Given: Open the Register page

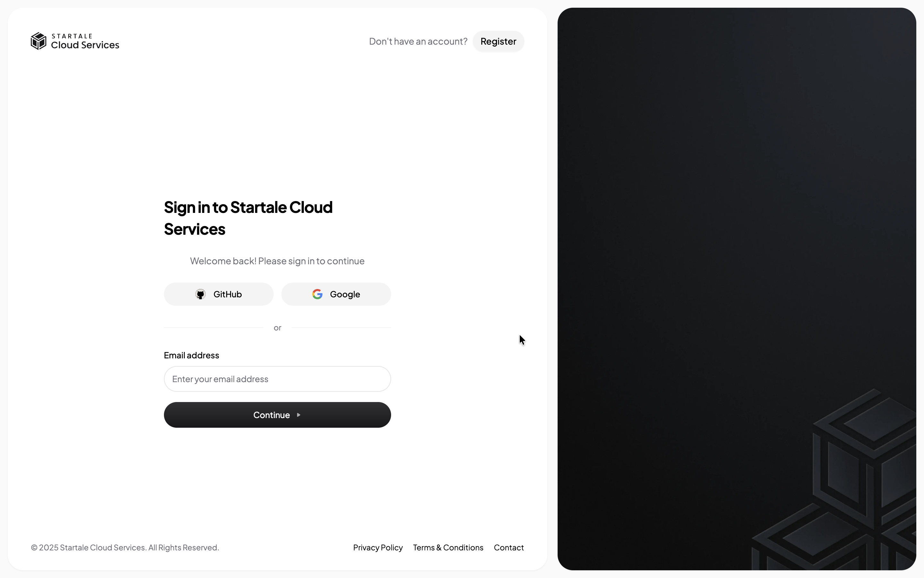Looking at the screenshot, I should 498,41.
